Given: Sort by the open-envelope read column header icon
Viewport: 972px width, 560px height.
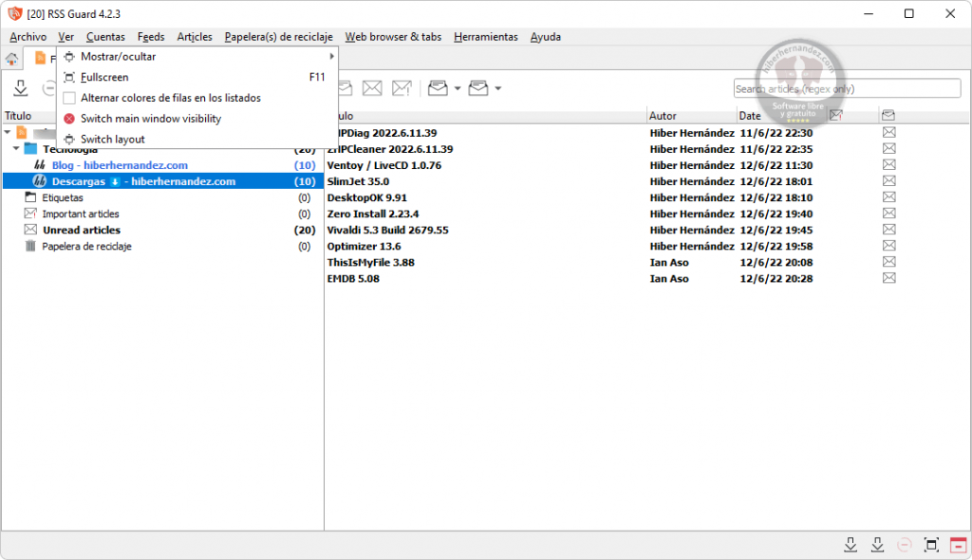Looking at the screenshot, I should [x=888, y=116].
